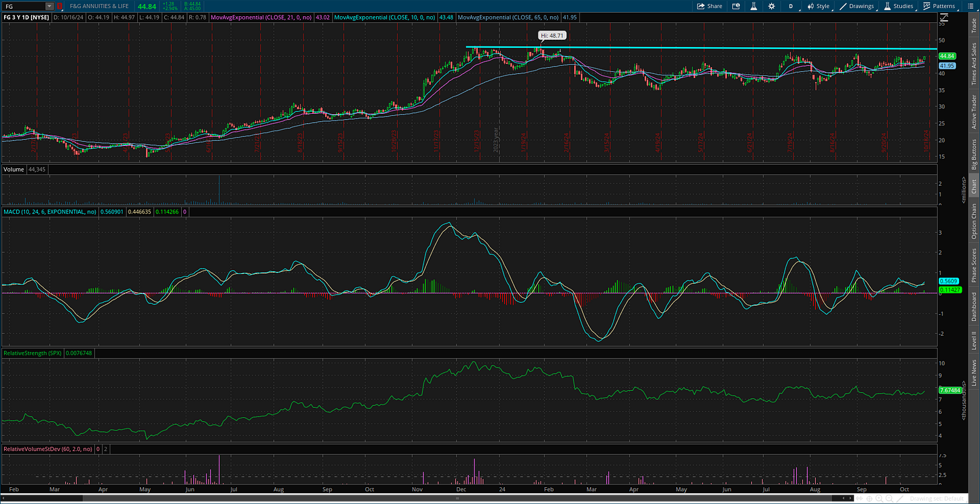The width and height of the screenshot is (980, 504).
Task: Click the chart pattern icon on Patterns
Action: tap(927, 6)
